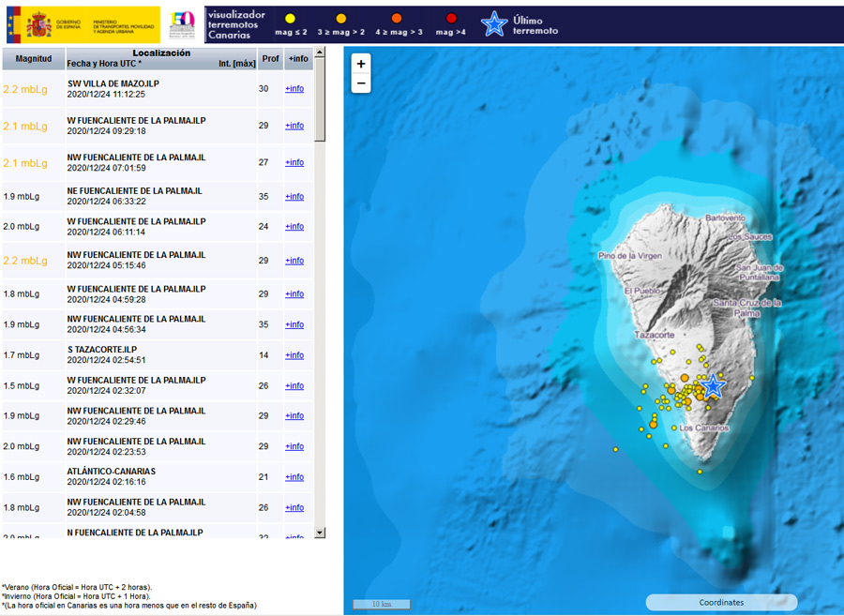
Task: Select the Atlántico-Canarias earthquake row
Action: [x=141, y=476]
